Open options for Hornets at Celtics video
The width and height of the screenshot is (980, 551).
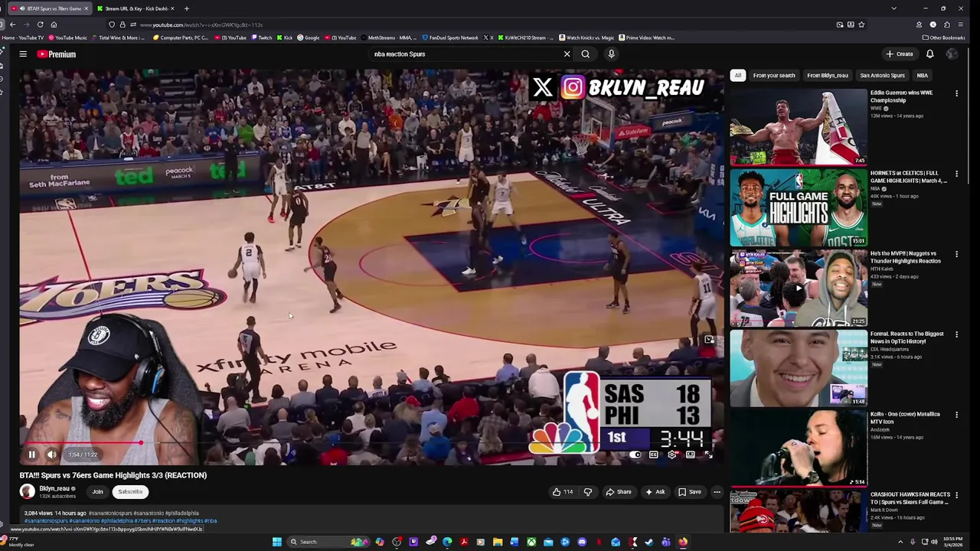(956, 174)
